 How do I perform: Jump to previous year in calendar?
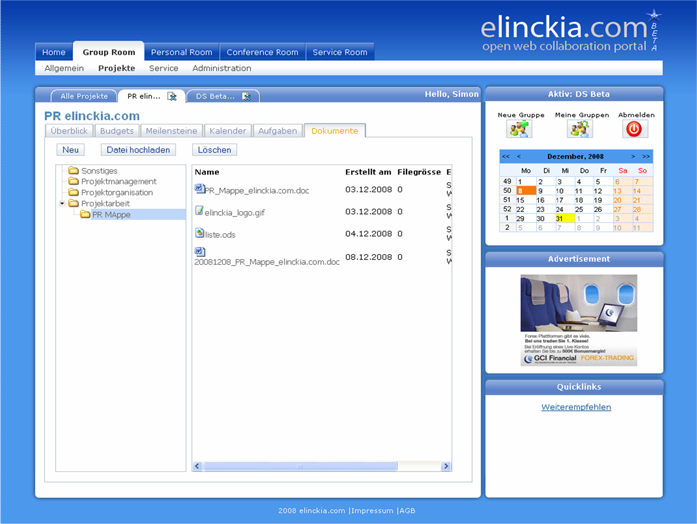(506, 157)
